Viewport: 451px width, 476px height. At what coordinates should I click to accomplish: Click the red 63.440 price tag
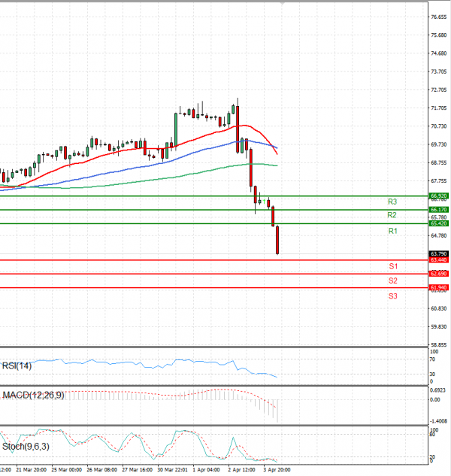click(x=438, y=260)
